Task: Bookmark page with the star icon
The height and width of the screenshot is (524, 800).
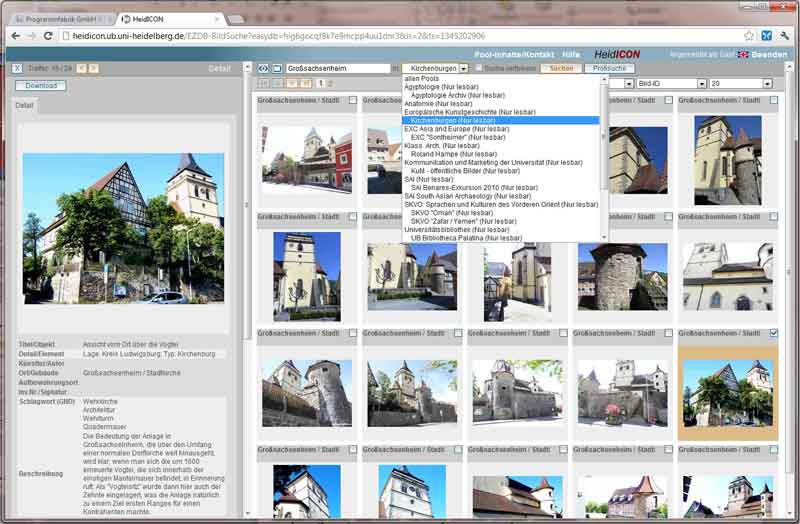Action: pyautogui.click(x=748, y=36)
